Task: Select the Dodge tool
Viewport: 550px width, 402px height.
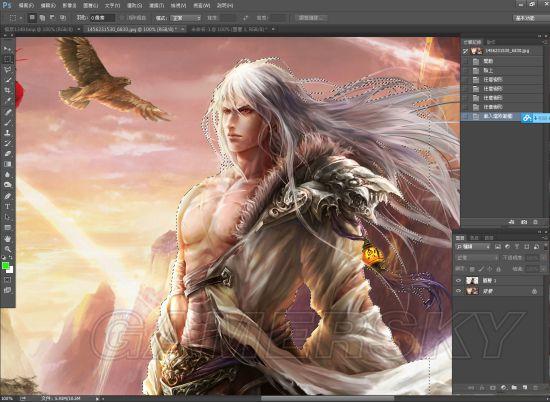Action: tap(7, 185)
